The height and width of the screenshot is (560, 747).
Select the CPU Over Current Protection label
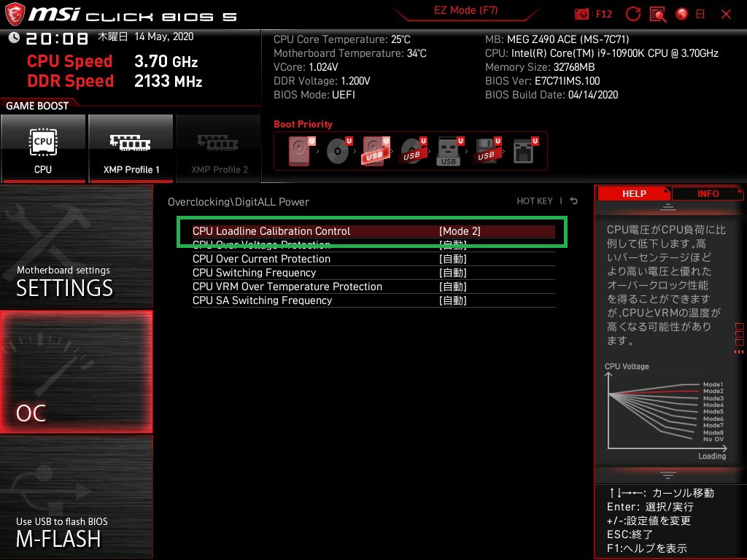coord(261,259)
